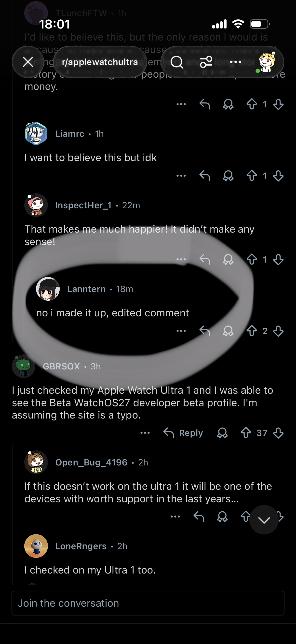Jump to next comment with chevron button
Screen dimensions: 296x644
tap(264, 520)
